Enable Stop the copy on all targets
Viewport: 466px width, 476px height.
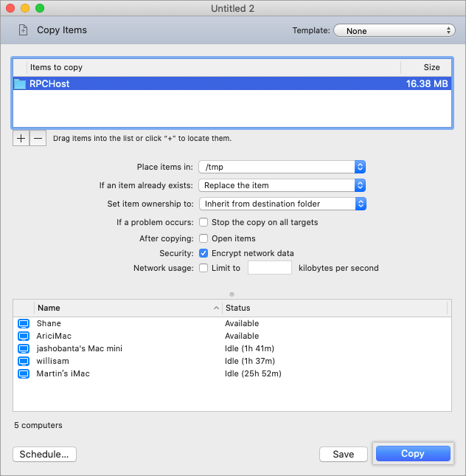click(x=204, y=222)
